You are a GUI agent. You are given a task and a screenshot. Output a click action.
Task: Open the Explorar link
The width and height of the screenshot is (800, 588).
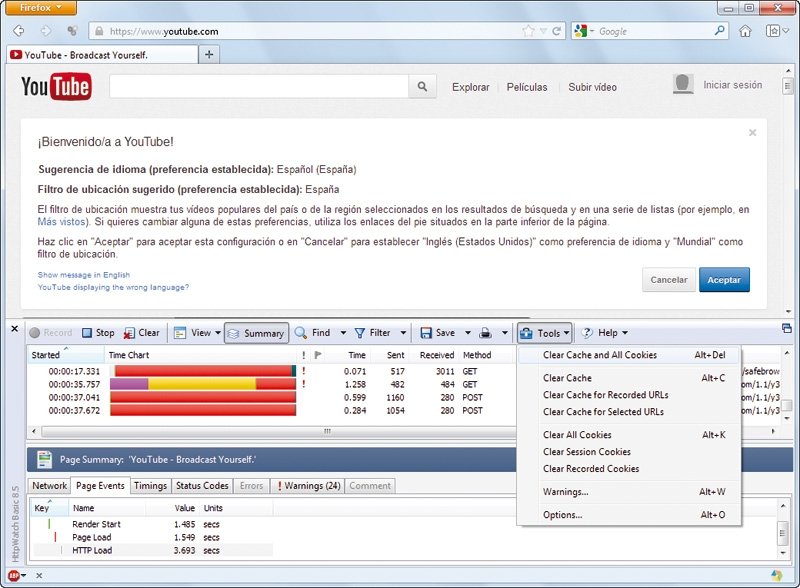(470, 87)
